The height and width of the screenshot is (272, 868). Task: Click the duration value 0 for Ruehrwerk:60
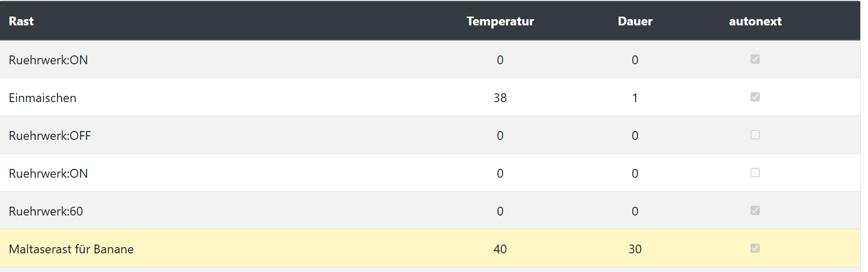[x=635, y=211]
